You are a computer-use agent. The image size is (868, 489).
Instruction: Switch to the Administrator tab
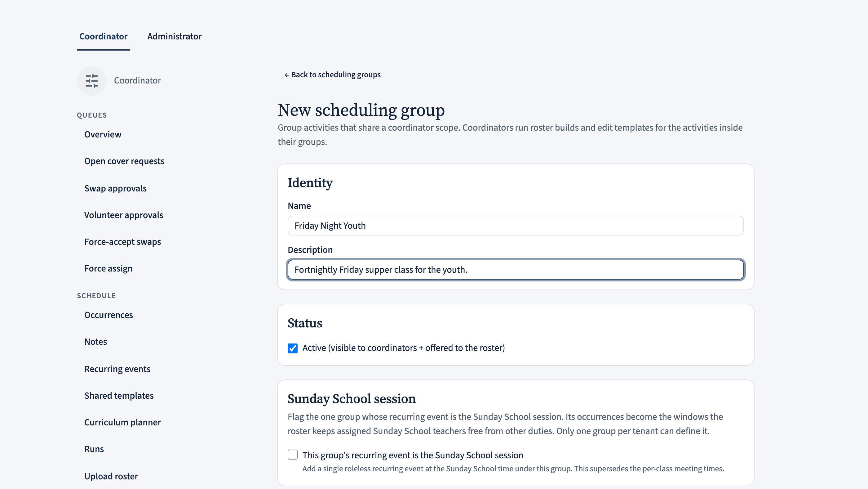[174, 36]
